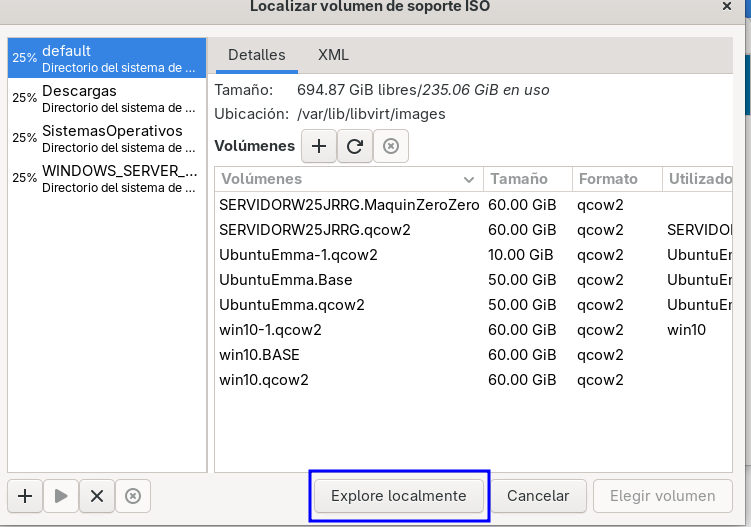
Task: Sort by Volúmenes column arrow
Action: click(x=469, y=180)
